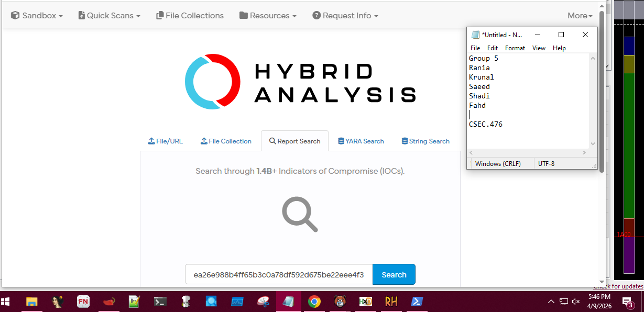Expand the Quick Scans dropdown
The width and height of the screenshot is (644, 312).
(109, 16)
